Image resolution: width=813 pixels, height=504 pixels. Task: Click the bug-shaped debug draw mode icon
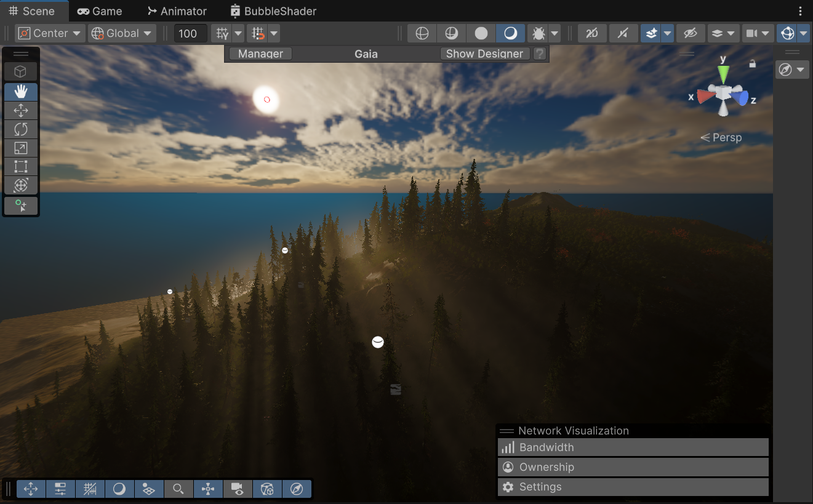[x=539, y=33]
